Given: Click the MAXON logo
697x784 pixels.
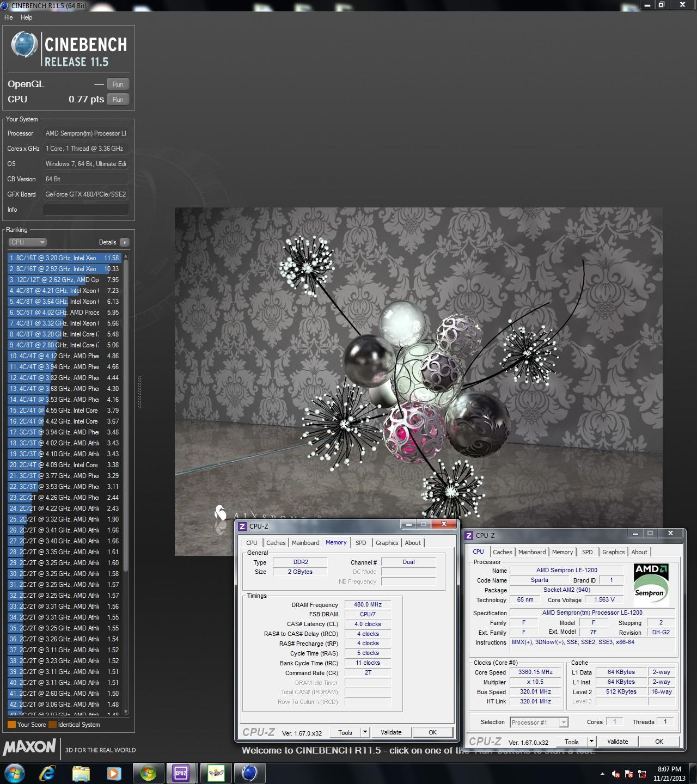Looking at the screenshot, I should [30, 748].
